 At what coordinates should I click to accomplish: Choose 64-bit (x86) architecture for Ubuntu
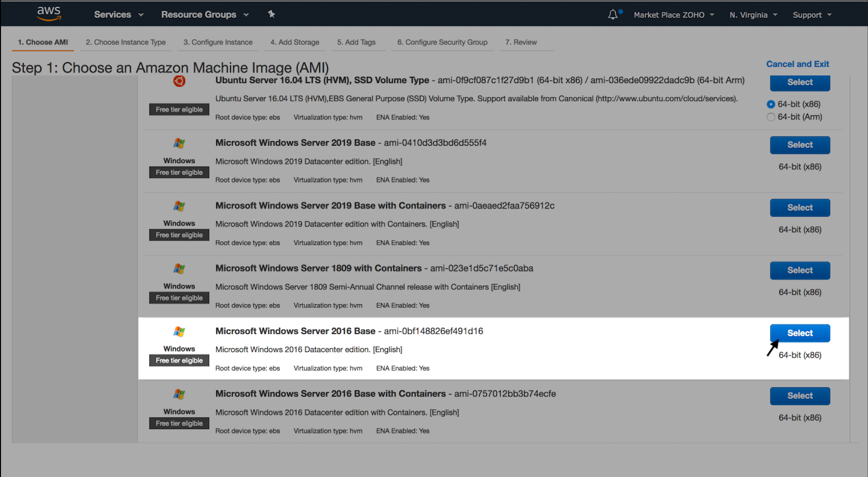(771, 104)
